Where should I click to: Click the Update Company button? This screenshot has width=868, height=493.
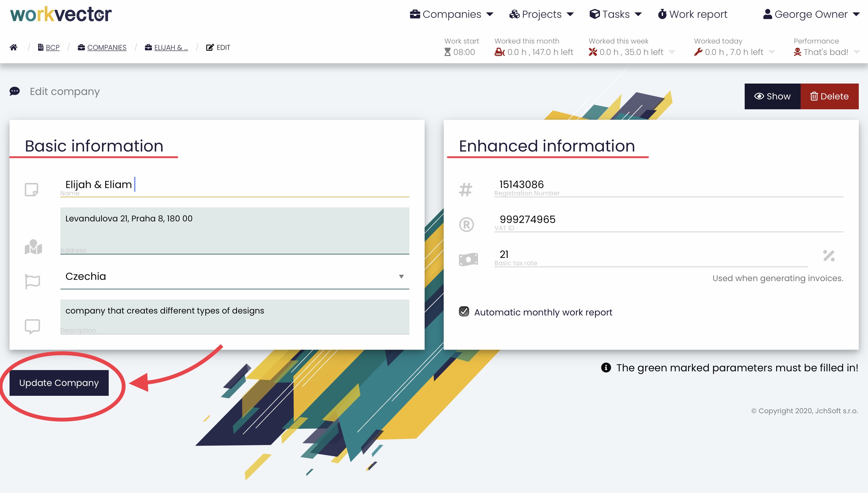[59, 383]
